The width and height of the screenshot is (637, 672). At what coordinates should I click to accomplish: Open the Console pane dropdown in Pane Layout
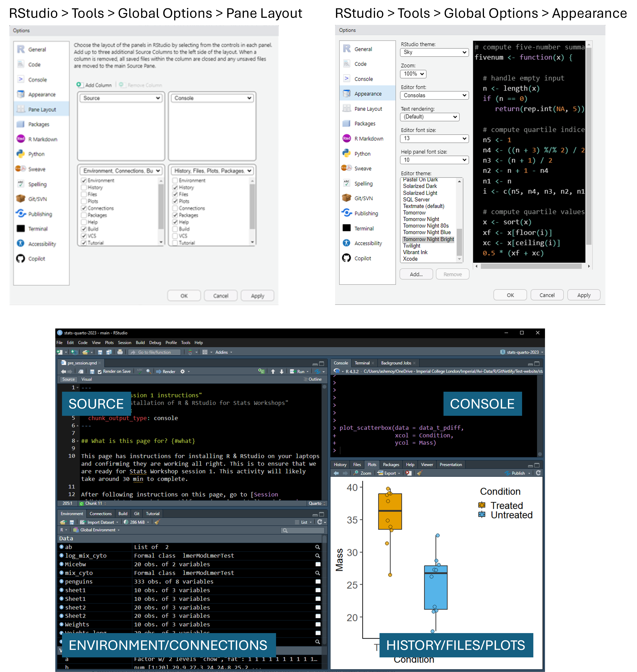pos(212,98)
